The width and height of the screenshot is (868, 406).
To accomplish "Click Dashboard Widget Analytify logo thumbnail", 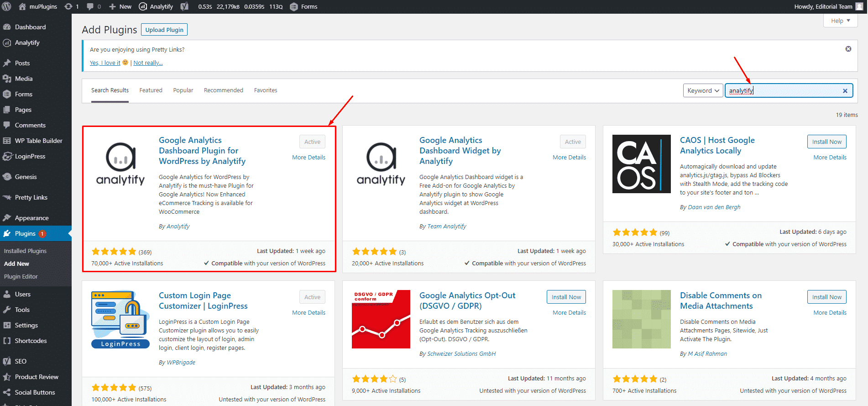I will (381, 164).
